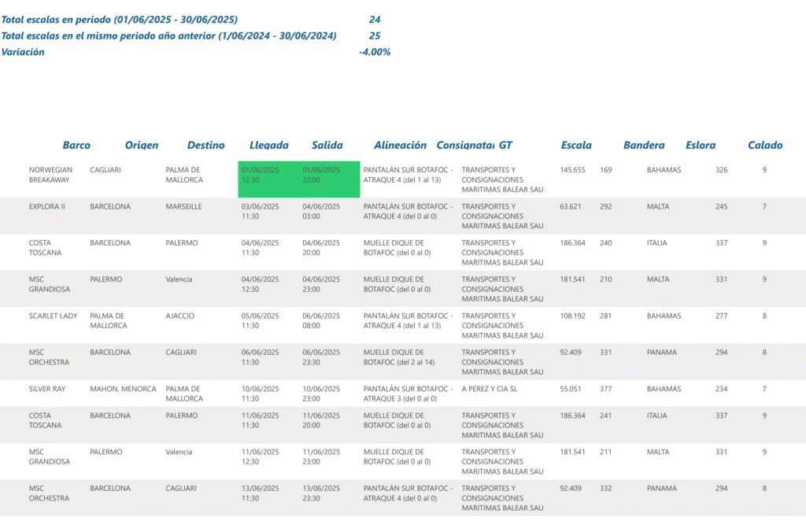Select the green highlighted departure cell 01/06/2025 22:00
Screen dimensions: 806x532
(330, 179)
